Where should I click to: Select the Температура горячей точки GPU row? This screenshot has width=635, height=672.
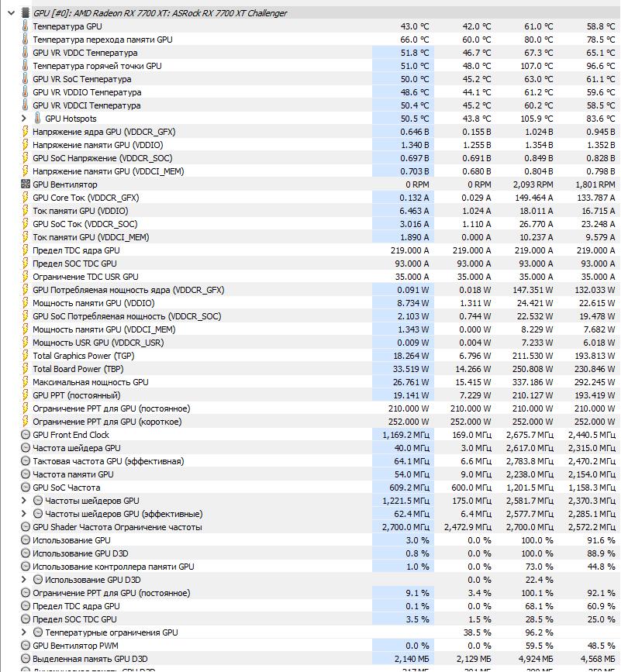[x=319, y=66]
